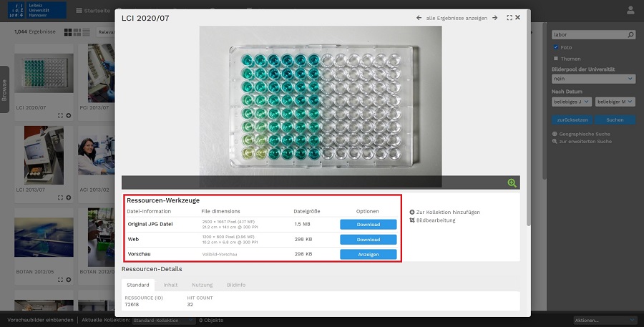This screenshot has width=644, height=327.
Task: Open the Bildbearbeitung link
Action: (x=436, y=220)
